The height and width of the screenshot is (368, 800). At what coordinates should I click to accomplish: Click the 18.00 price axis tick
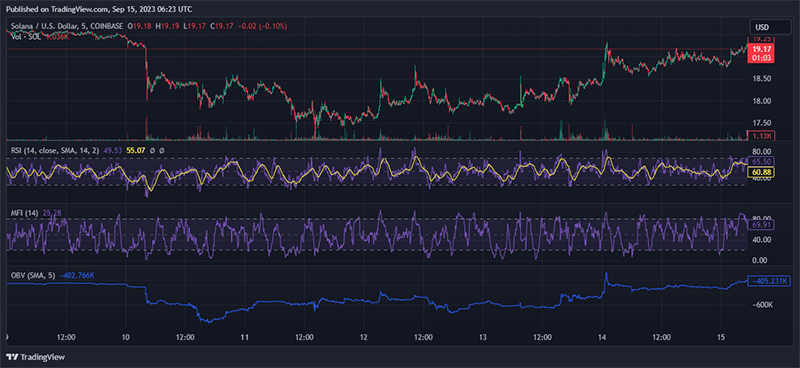[x=761, y=101]
